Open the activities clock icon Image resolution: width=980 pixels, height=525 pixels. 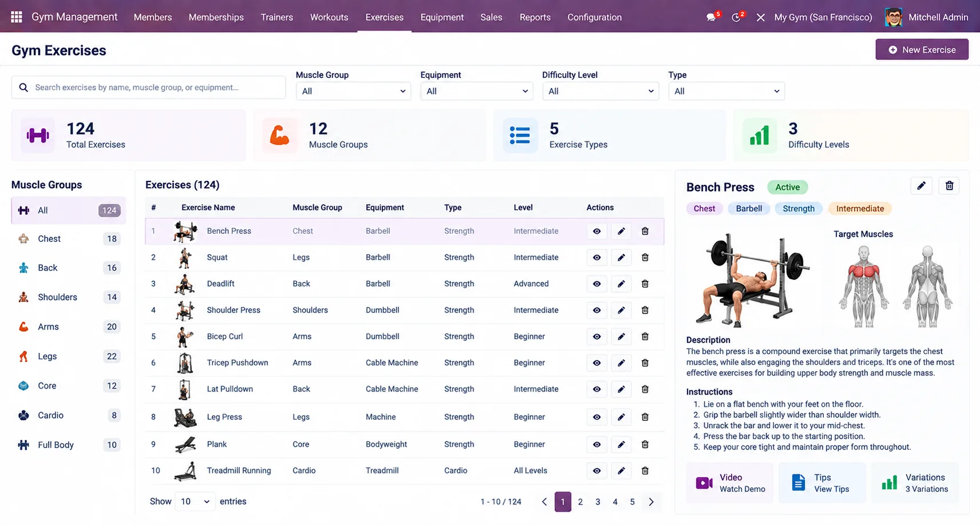[x=736, y=17]
